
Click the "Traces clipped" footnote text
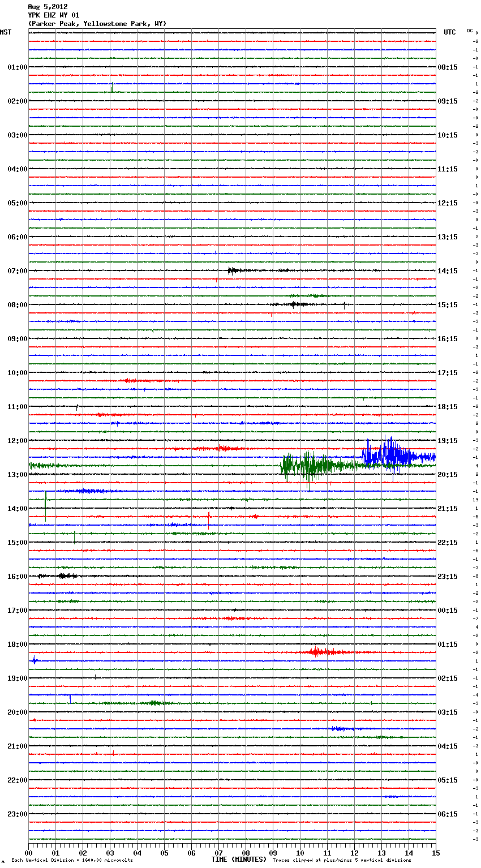tap(342, 860)
